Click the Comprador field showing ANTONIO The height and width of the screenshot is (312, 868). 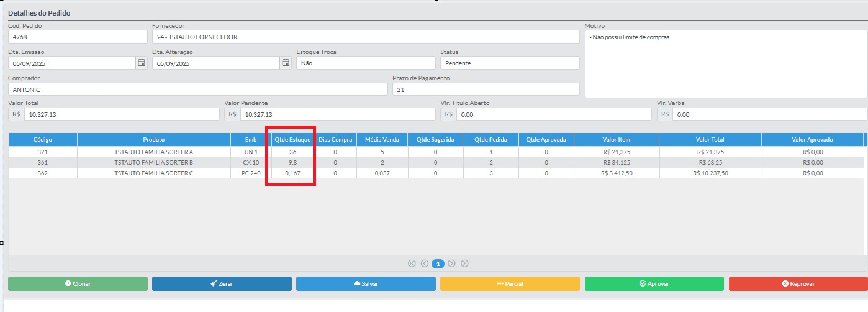198,89
